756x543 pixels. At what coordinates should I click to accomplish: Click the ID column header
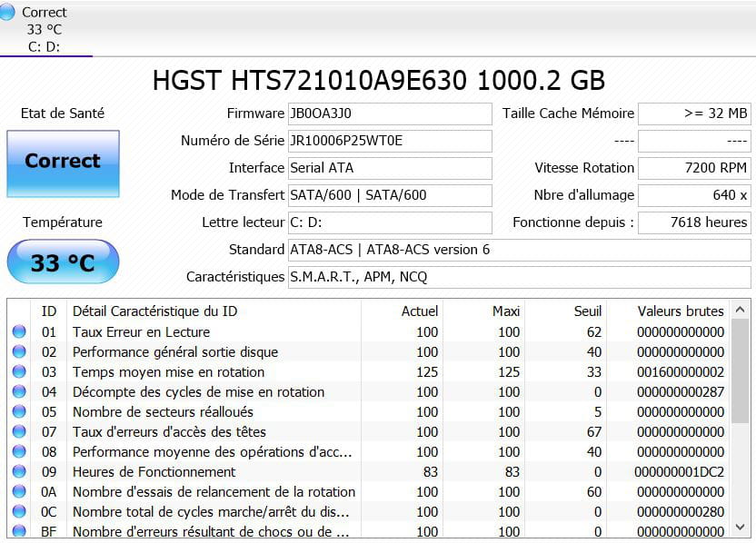click(x=49, y=311)
